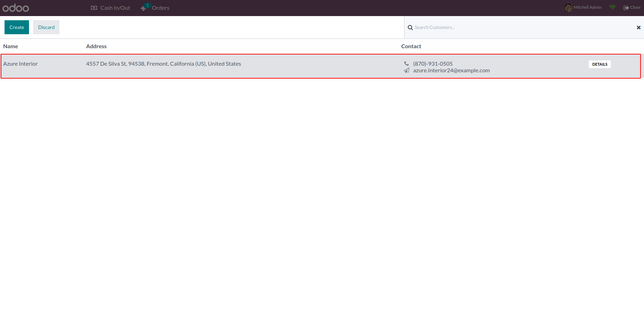Click the Mitchell Admin avatar
This screenshot has height=328, width=644.
coord(568,8)
